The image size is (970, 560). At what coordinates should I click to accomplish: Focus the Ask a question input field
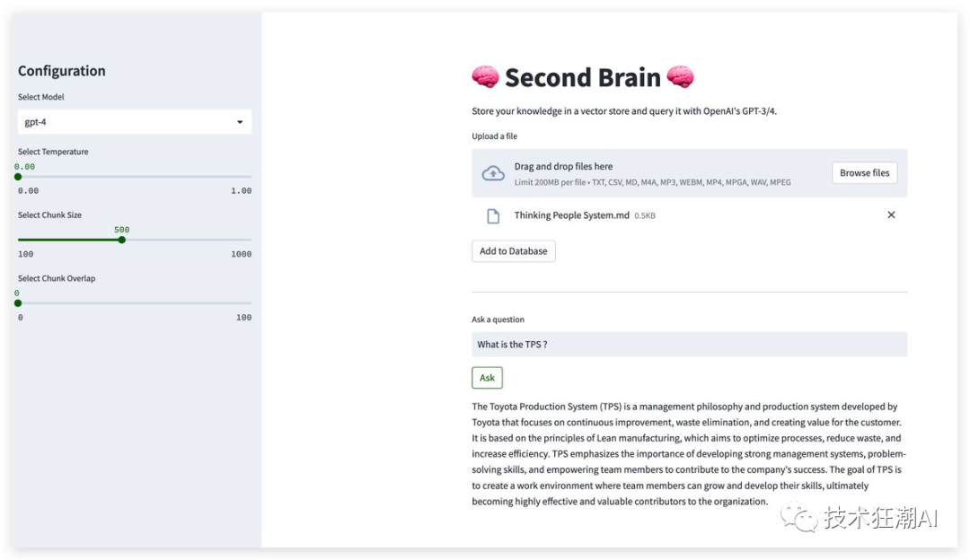coord(689,345)
